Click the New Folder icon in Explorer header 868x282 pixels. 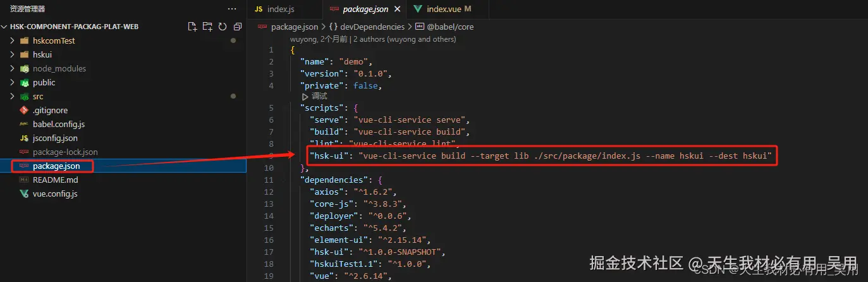207,27
